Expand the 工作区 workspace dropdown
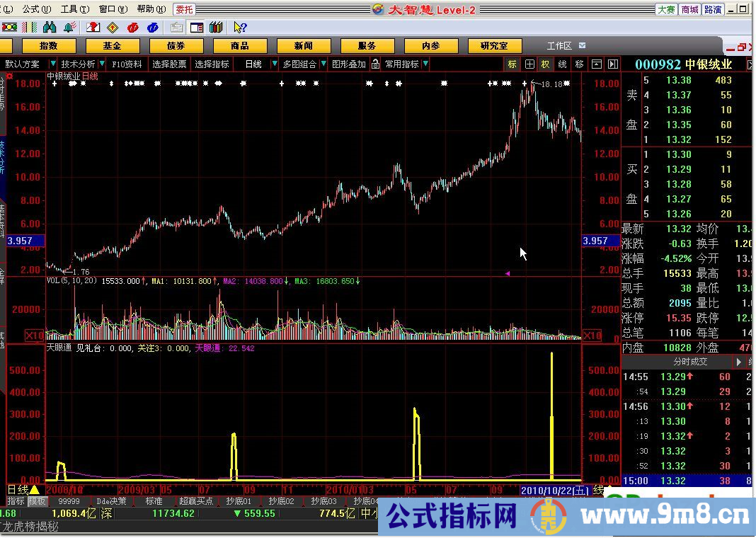 point(582,45)
